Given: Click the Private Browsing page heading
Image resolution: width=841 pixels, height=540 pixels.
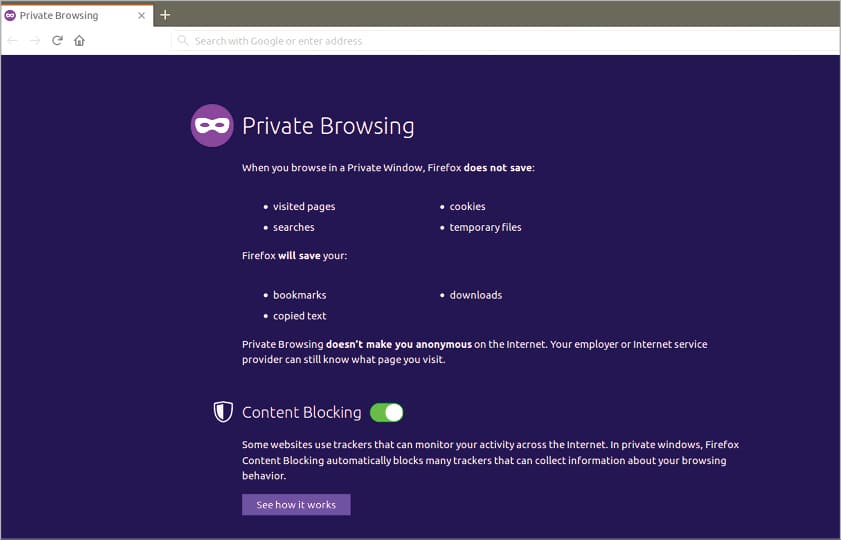Looking at the screenshot, I should pos(328,126).
